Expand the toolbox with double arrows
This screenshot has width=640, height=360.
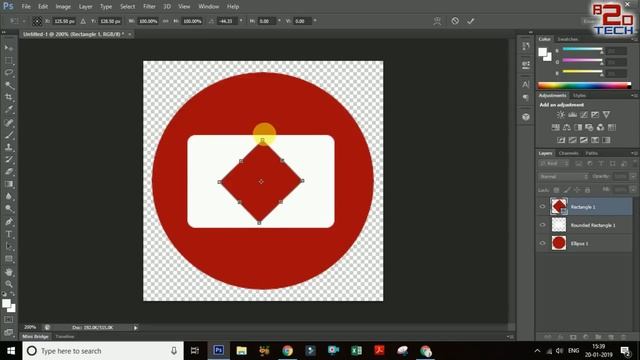4,32
